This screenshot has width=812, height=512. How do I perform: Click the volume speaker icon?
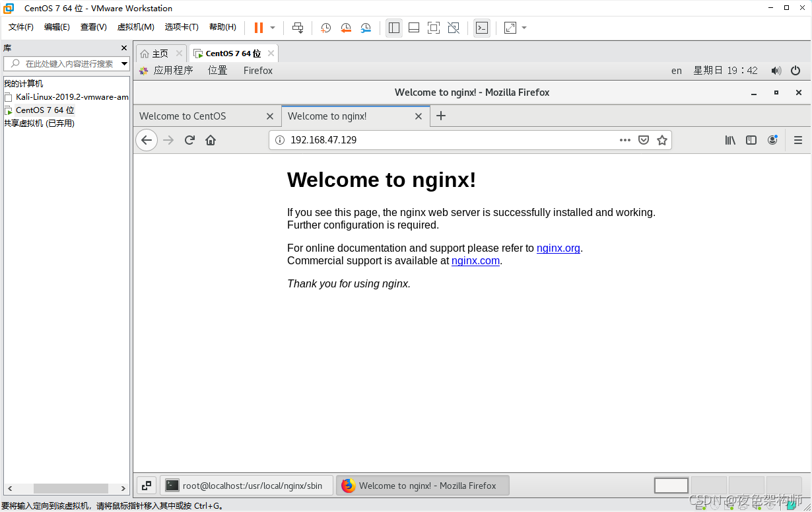(x=776, y=71)
